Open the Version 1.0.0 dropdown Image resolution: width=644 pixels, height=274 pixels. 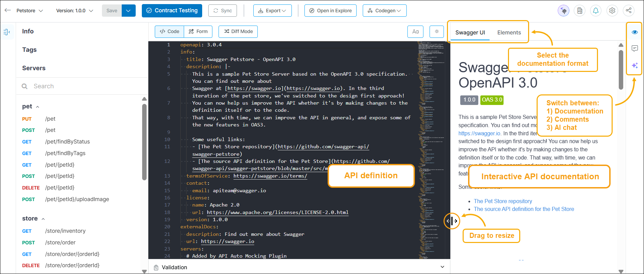[75, 11]
